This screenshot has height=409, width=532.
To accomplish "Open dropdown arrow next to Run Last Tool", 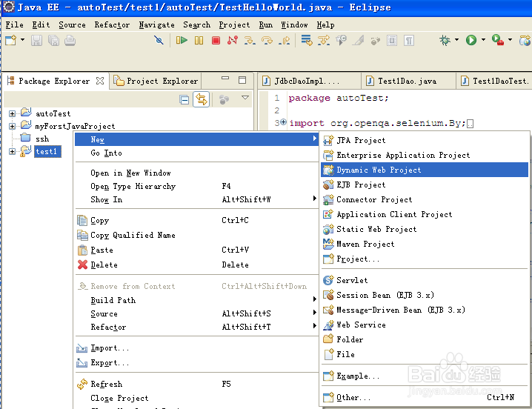I will click(x=510, y=40).
